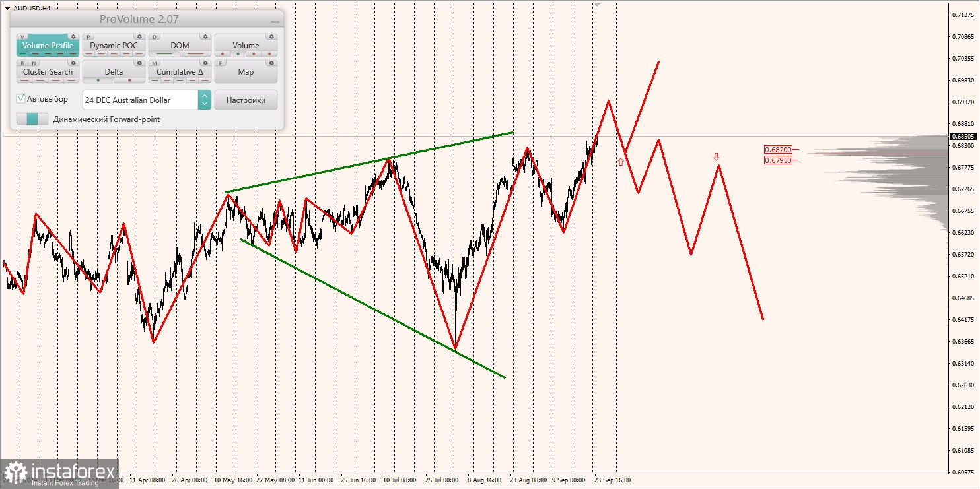Select first sub-slot under Volume Profile
The width and height of the screenshot is (980, 489).
(23, 53)
